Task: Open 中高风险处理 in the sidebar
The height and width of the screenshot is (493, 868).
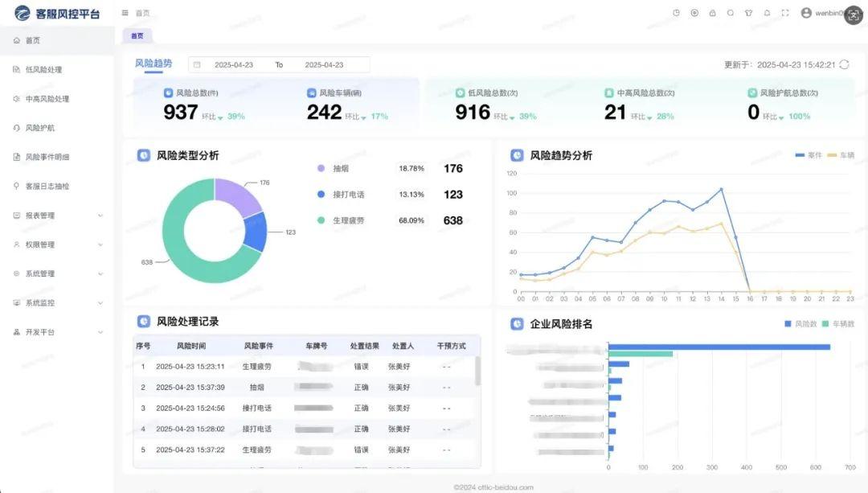Action: pos(57,99)
